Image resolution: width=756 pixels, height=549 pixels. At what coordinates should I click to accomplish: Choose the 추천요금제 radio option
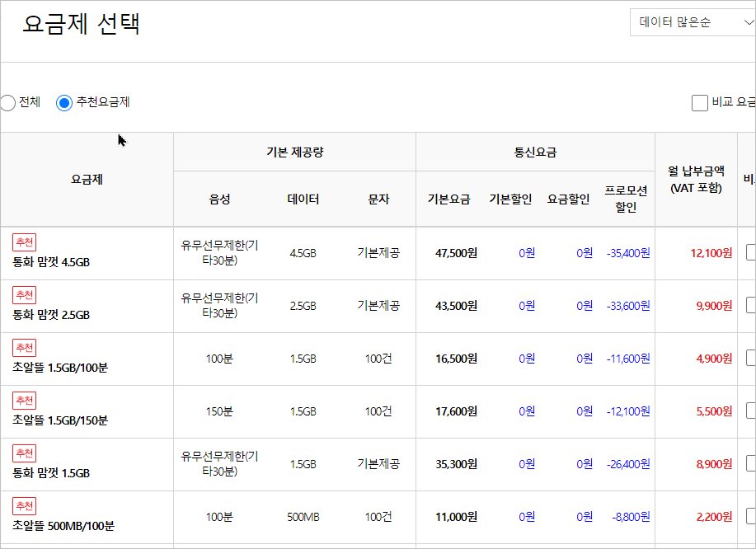click(64, 103)
